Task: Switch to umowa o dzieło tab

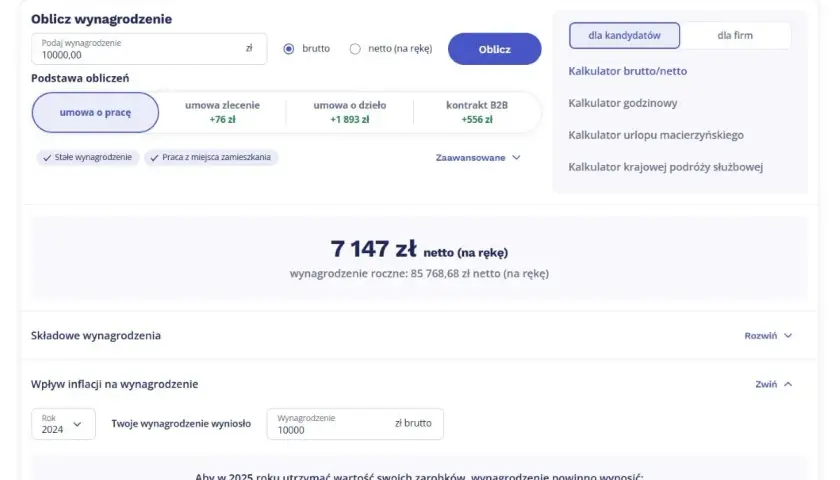Action: pos(350,112)
